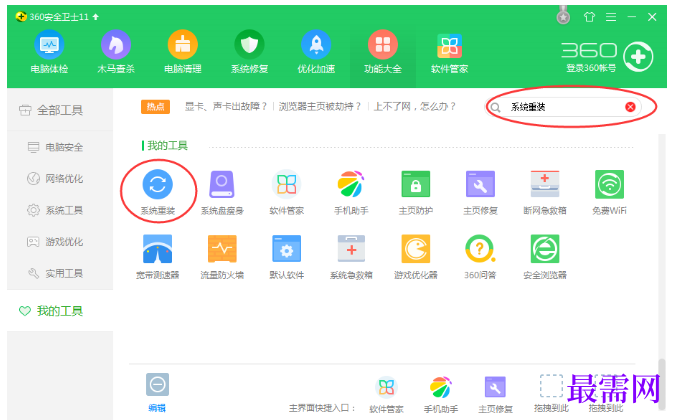Open the main menu hamburger icon
Screen dimensions: 679x420
(x=611, y=17)
